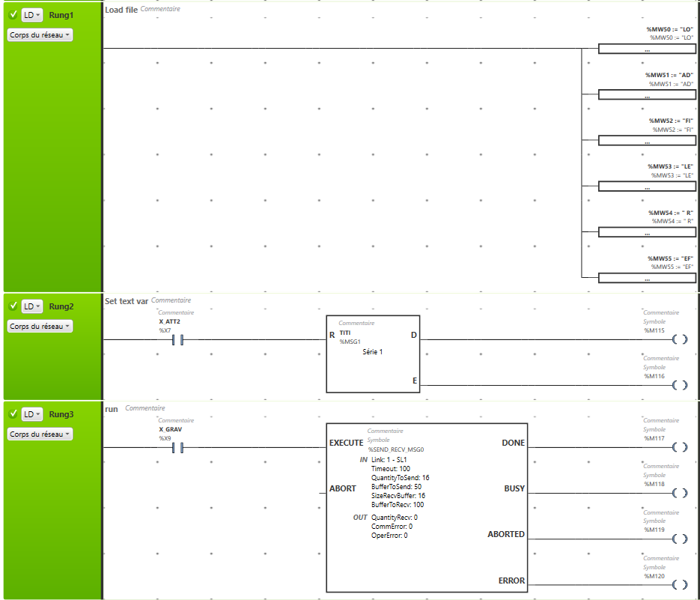Viewport: 700px width, 600px height.
Task: Click the X_GRAV %X9 contact in Rung3
Action: pos(177,448)
